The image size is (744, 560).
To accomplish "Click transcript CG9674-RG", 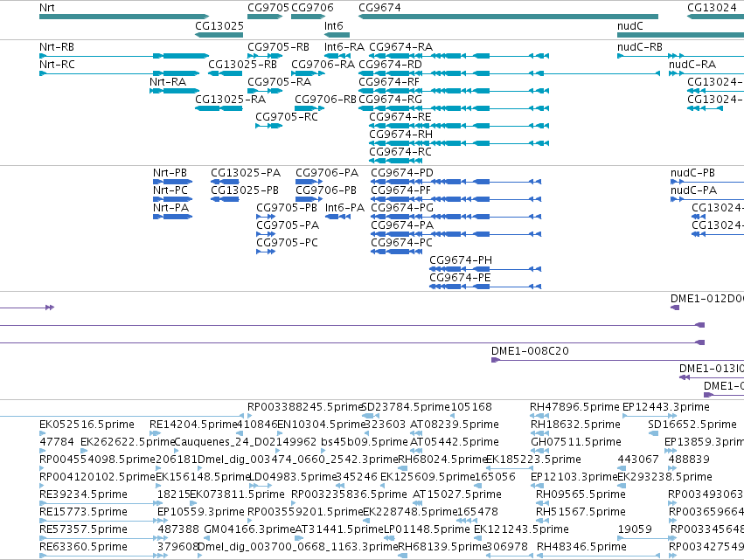I will tap(390, 100).
